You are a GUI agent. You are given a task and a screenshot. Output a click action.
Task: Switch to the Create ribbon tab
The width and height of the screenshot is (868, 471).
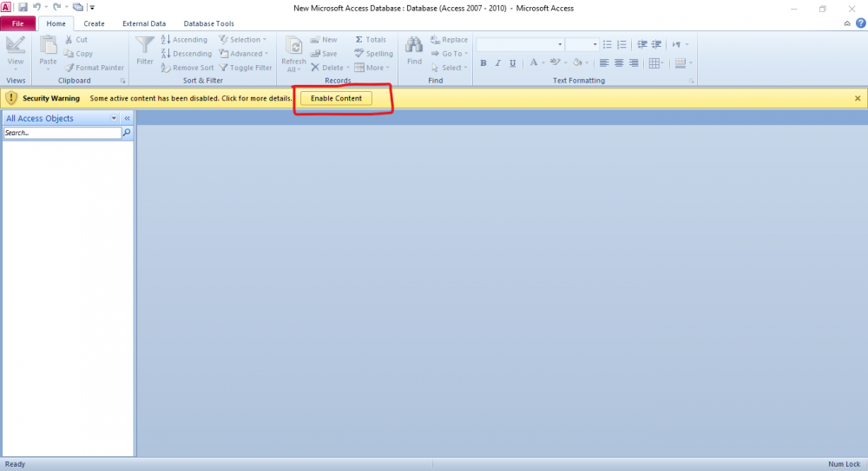point(94,23)
